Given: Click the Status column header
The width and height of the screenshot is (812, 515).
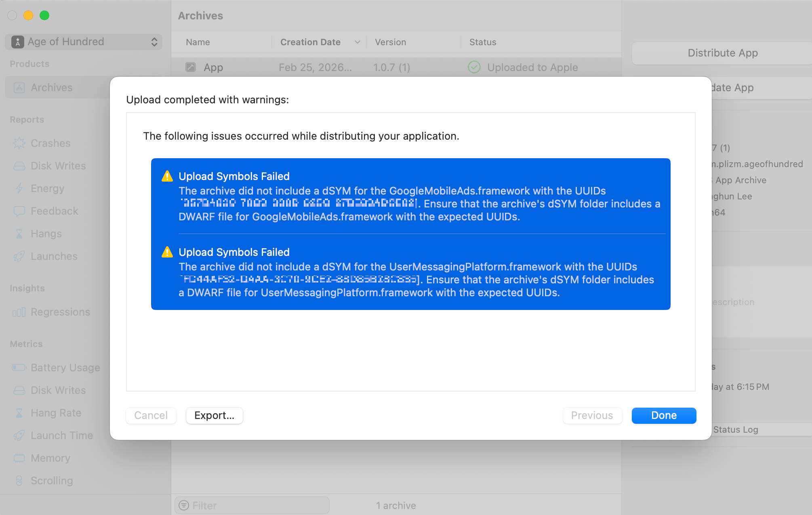Looking at the screenshot, I should [483, 42].
